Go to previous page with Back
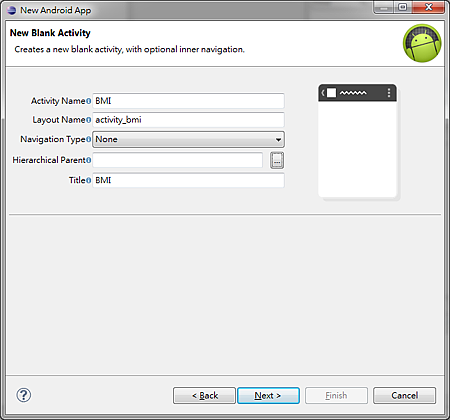 point(204,395)
